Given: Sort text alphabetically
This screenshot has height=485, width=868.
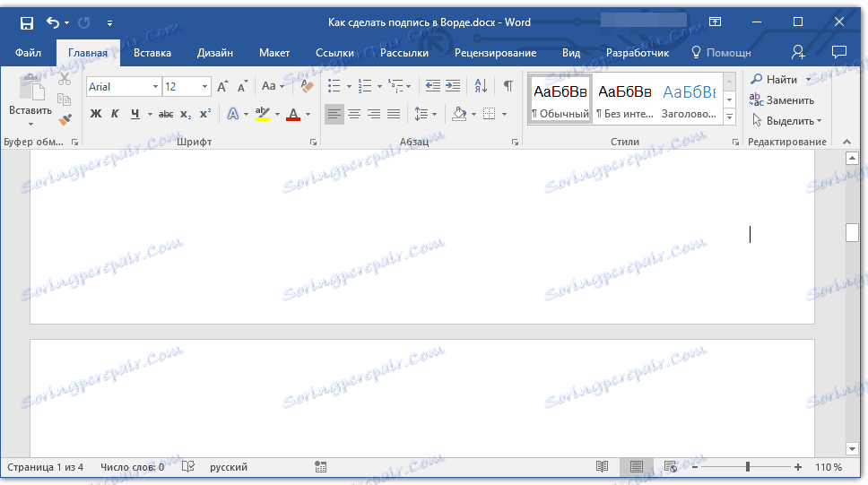Looking at the screenshot, I should coord(481,86).
